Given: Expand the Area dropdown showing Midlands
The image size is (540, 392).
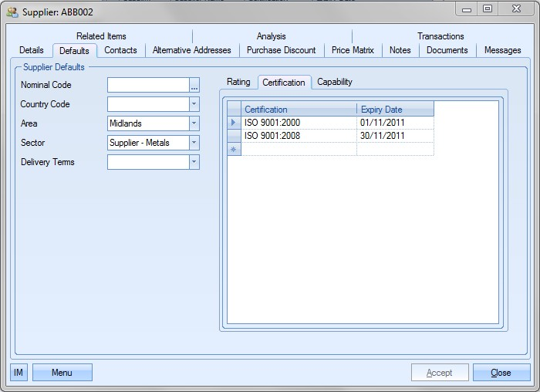Looking at the screenshot, I should coord(194,123).
